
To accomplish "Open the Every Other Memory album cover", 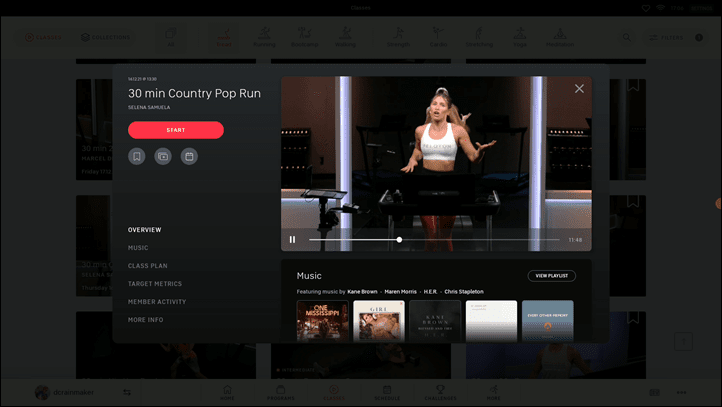I will (x=548, y=321).
